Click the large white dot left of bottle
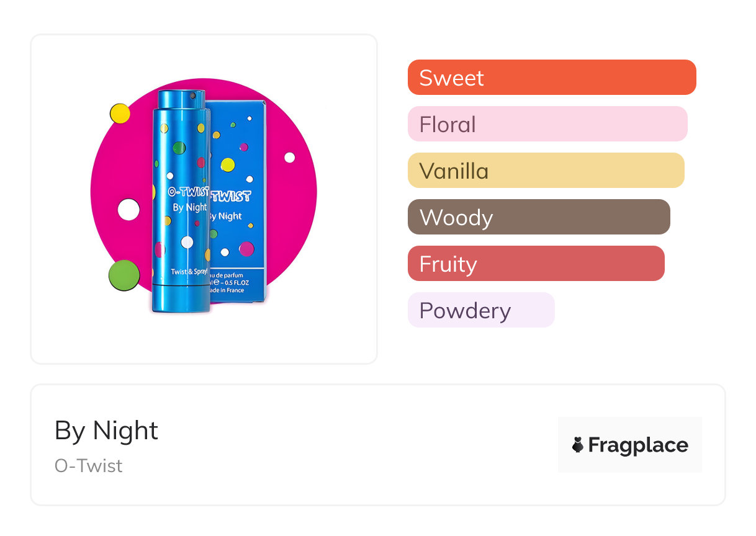 click(128, 210)
